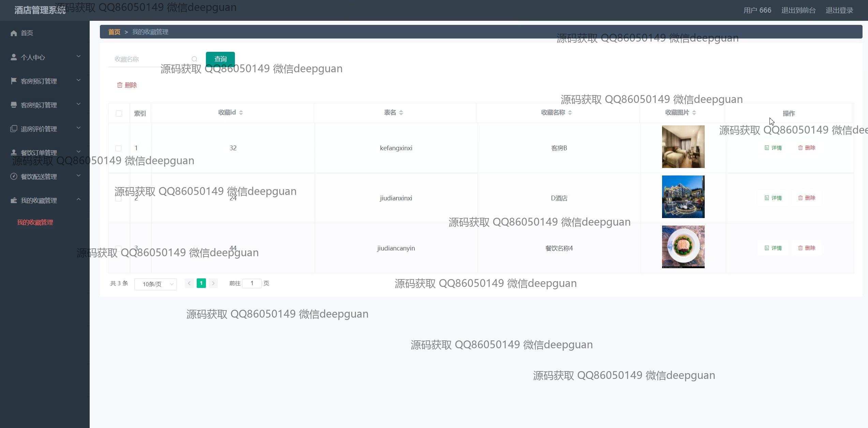Click the 查询 search button
The image size is (868, 428).
point(220,59)
